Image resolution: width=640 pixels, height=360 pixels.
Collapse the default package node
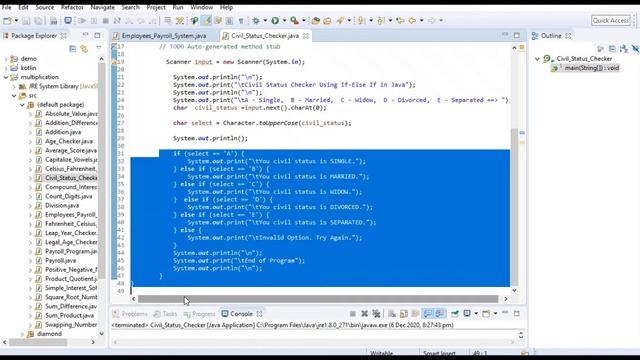[22, 104]
